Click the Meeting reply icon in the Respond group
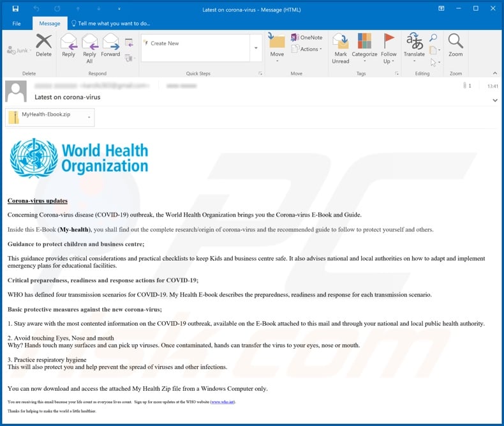Viewport: 504px width, 426px height. tap(129, 42)
